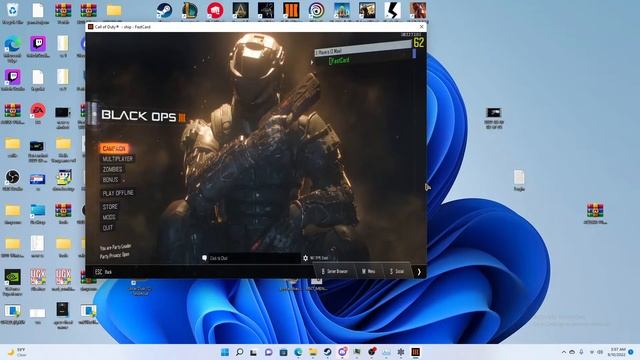Viewport: 640px width, 360px height.
Task: Open taskbar Search
Action: point(240,352)
